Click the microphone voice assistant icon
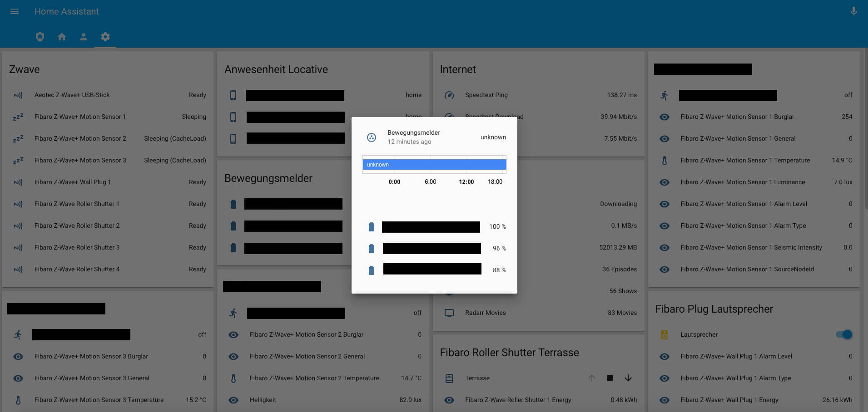This screenshot has height=412, width=868. click(x=853, y=11)
